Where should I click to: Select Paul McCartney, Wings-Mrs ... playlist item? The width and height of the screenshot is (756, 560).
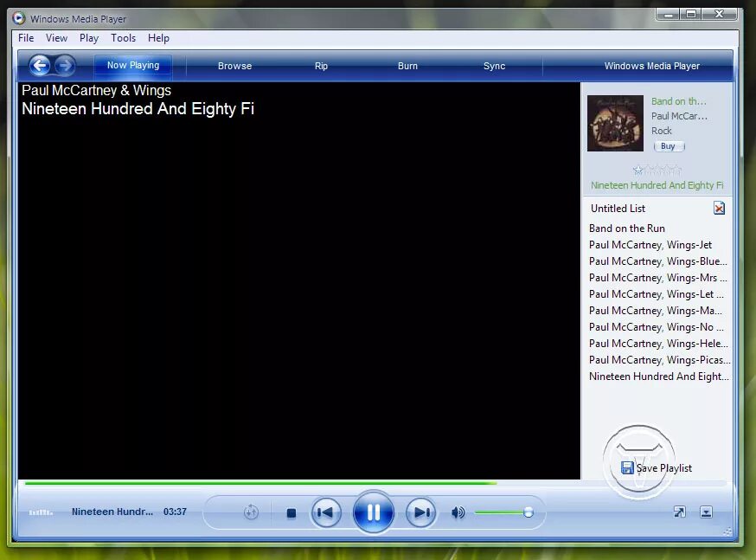(657, 277)
